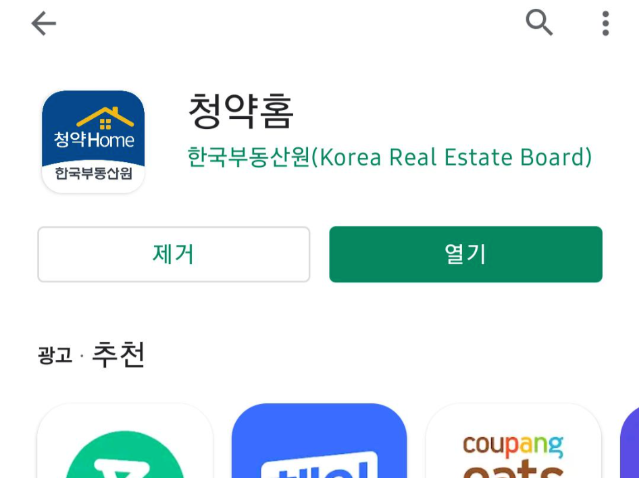Go back using the left arrow
The width and height of the screenshot is (639, 478).
44,23
